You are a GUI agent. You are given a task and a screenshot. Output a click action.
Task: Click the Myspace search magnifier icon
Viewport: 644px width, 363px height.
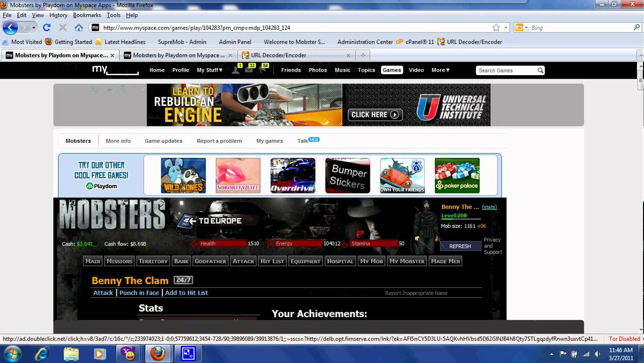coord(540,71)
